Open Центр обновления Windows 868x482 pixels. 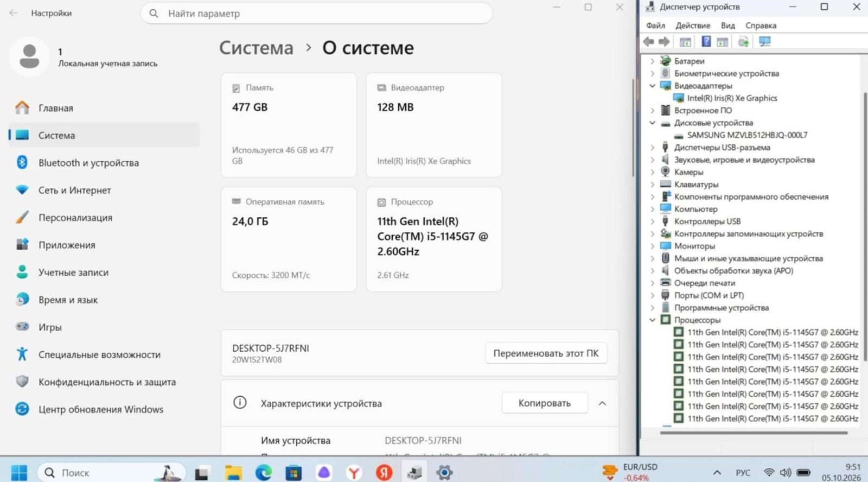tap(104, 409)
